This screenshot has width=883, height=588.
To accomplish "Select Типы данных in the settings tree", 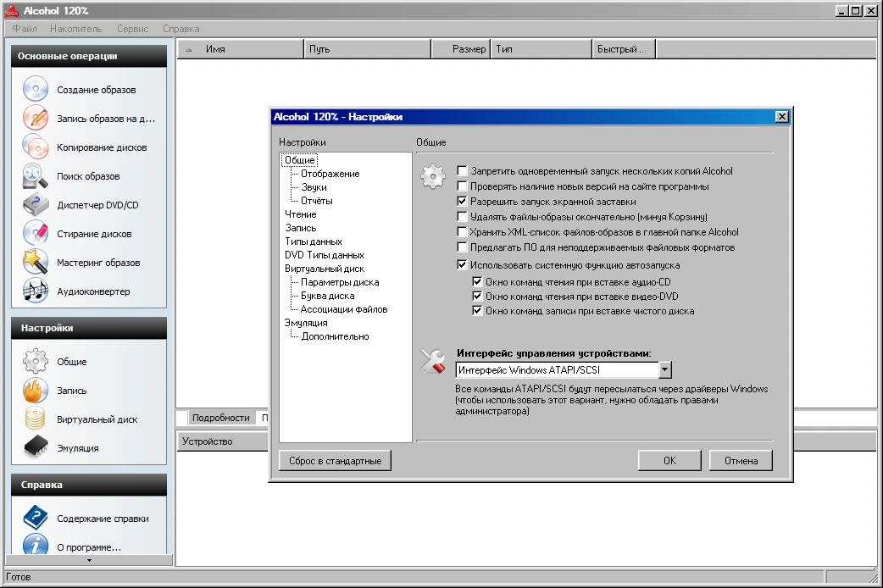I will pyautogui.click(x=313, y=241).
